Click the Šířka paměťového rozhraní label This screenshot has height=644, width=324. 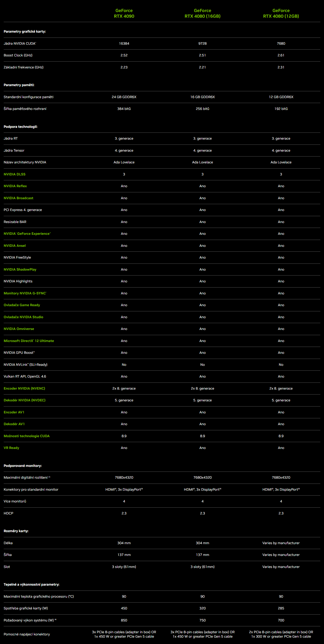[x=25, y=109]
